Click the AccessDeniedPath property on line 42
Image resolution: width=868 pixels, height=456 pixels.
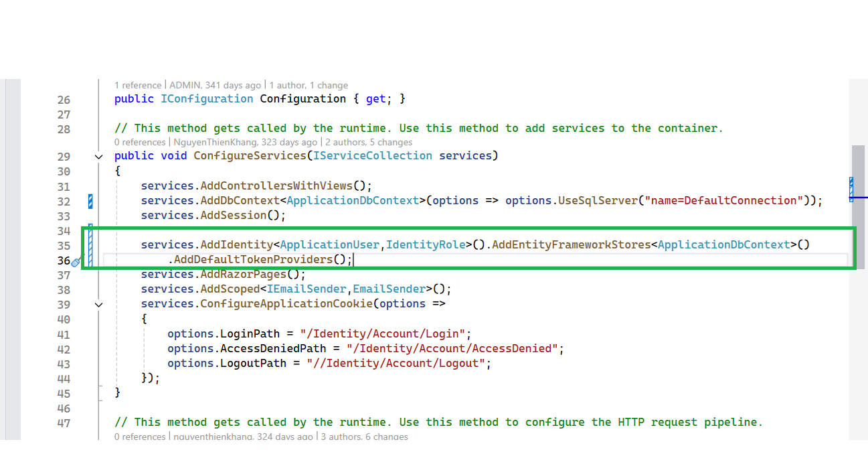[x=273, y=348]
